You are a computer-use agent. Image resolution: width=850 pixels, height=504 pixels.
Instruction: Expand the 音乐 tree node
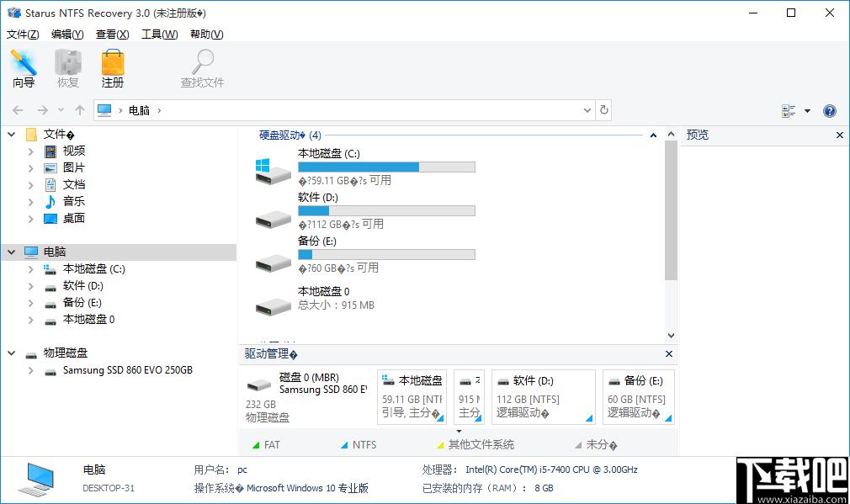(x=31, y=202)
